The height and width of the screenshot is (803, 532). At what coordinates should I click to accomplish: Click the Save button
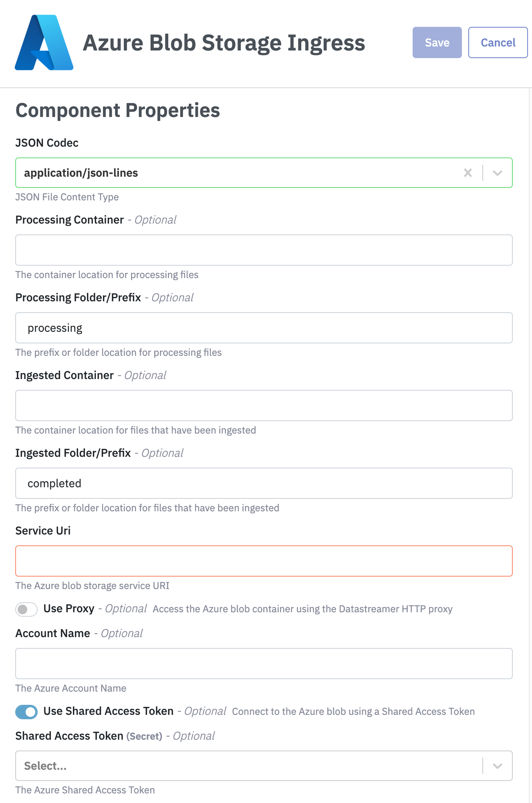[x=437, y=42]
